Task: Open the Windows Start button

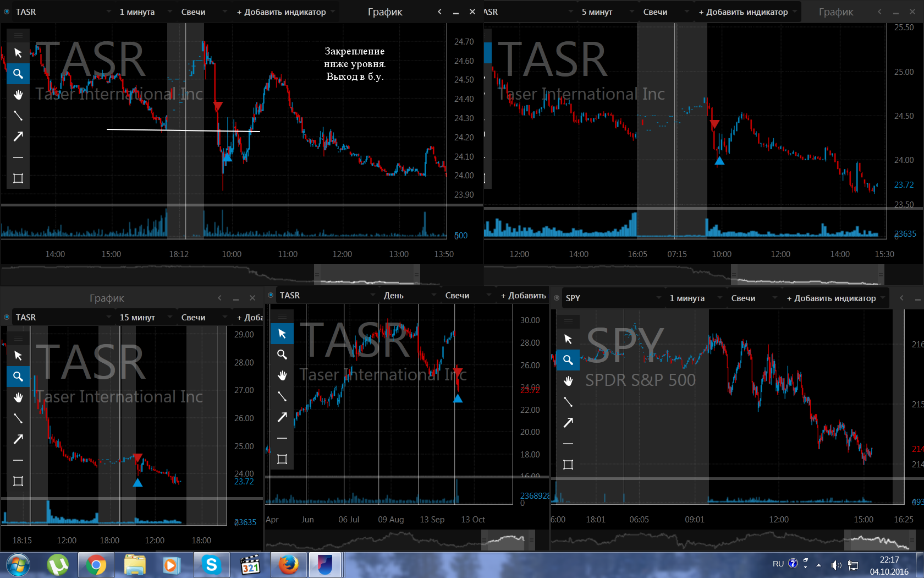Action: pos(17,565)
